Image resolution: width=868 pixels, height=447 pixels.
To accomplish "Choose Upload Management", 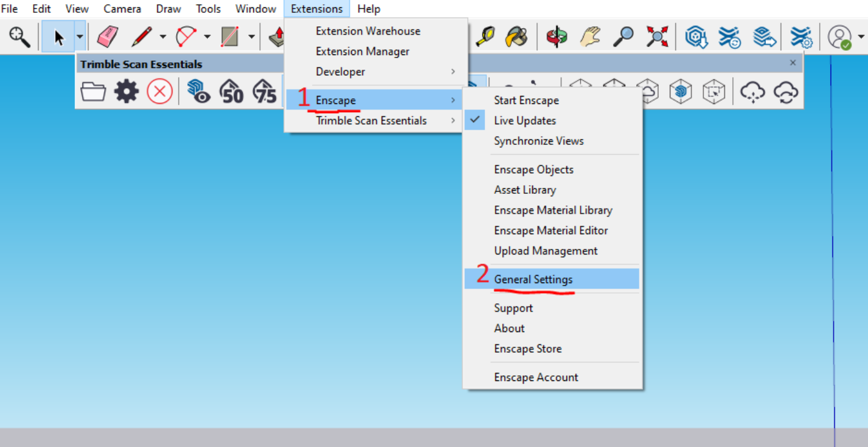I will [x=551, y=251].
